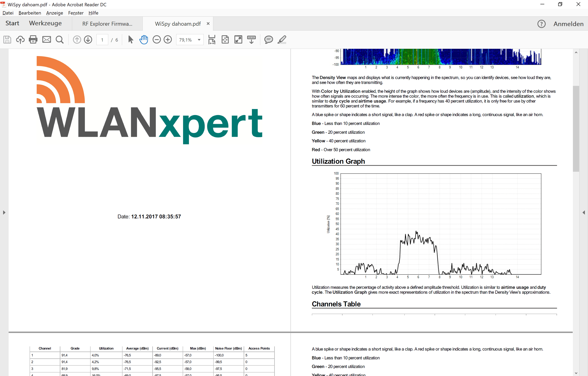
Task: Print the document
Action: (x=33, y=40)
